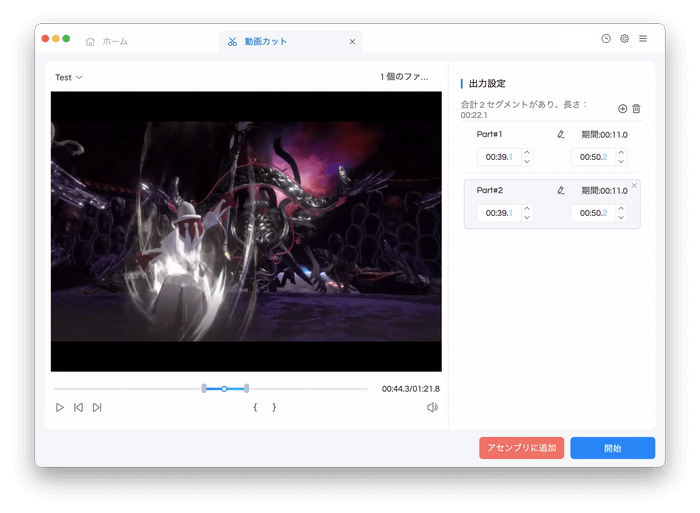The height and width of the screenshot is (513, 700).
Task: Set segment end with right brace icon
Action: coord(274,407)
